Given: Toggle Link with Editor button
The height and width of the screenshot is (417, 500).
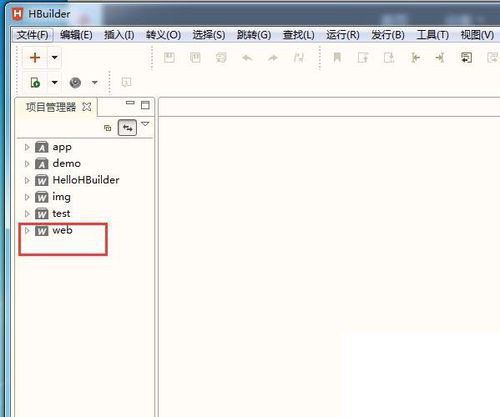Looking at the screenshot, I should tap(127, 127).
